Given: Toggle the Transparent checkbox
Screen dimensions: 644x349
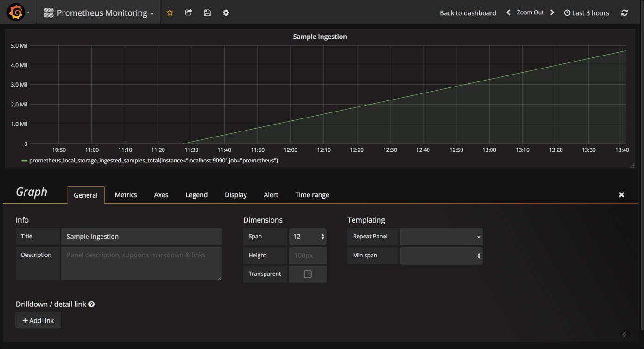Looking at the screenshot, I should pos(308,274).
